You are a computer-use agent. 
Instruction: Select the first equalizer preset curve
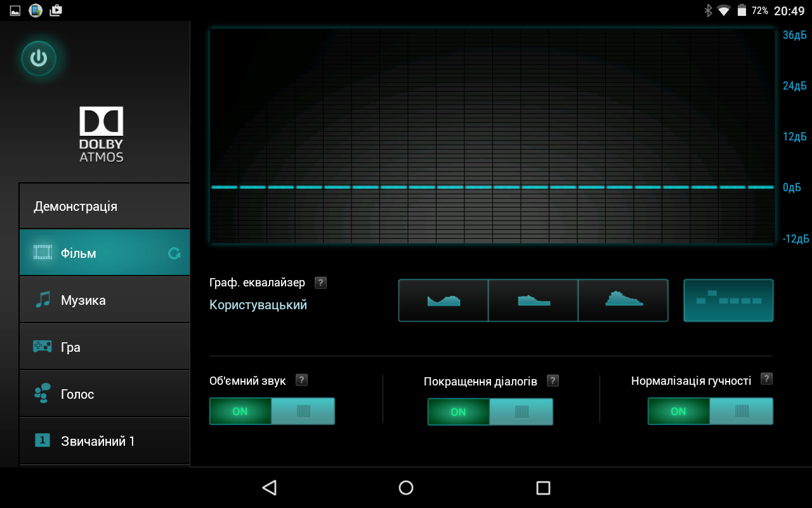443,300
